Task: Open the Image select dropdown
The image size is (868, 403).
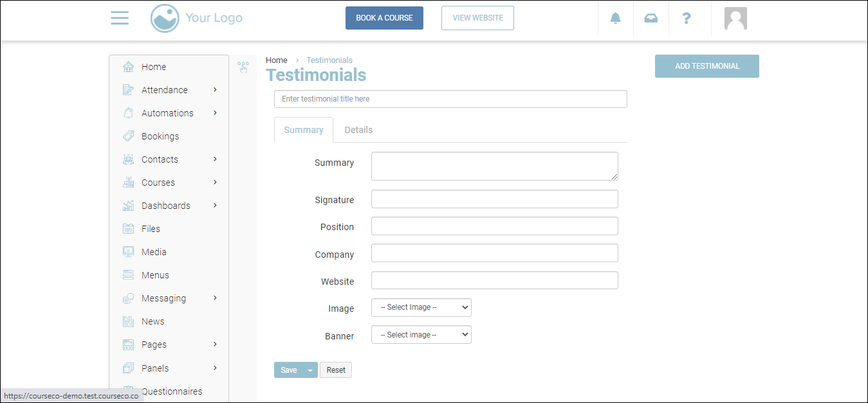Action: (421, 308)
